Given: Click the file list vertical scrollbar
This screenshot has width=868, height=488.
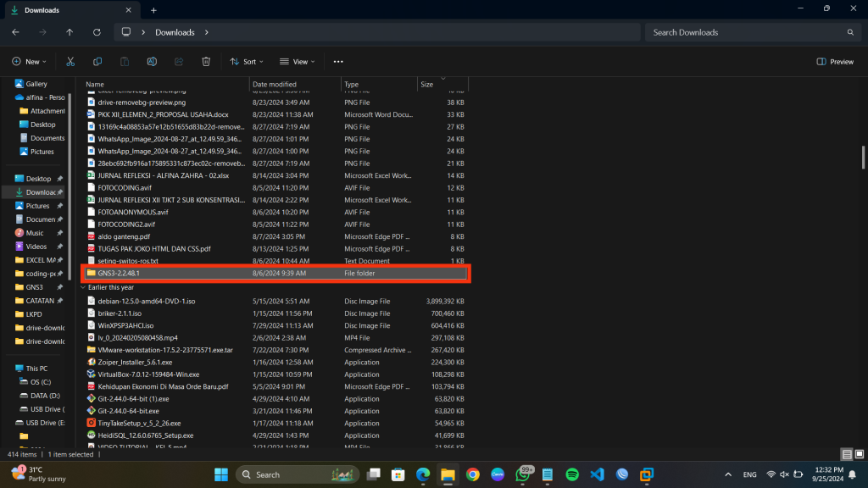Looking at the screenshot, I should (x=862, y=157).
